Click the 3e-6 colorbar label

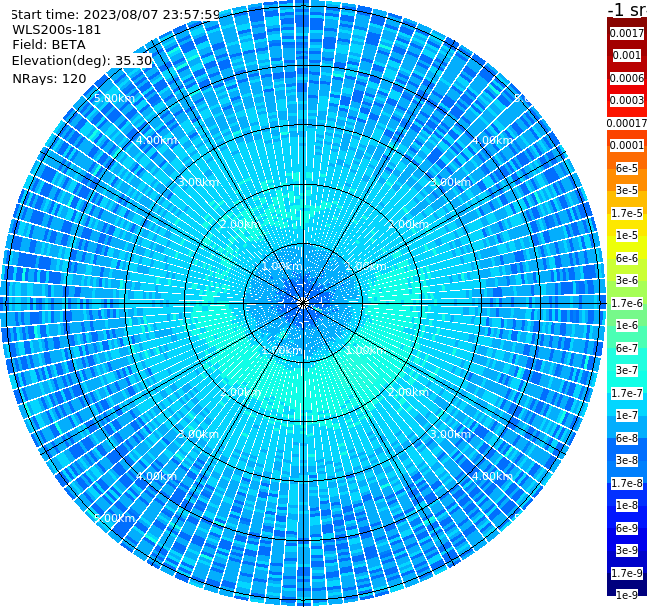pos(627,280)
